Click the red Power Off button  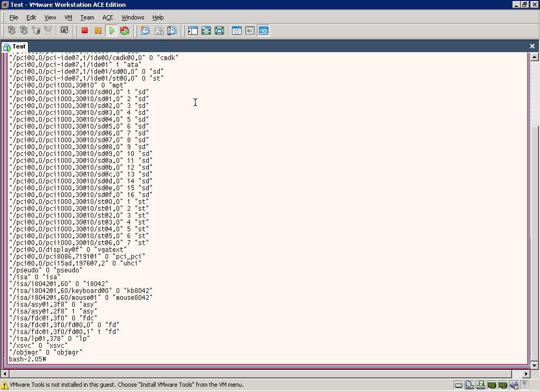click(x=84, y=31)
